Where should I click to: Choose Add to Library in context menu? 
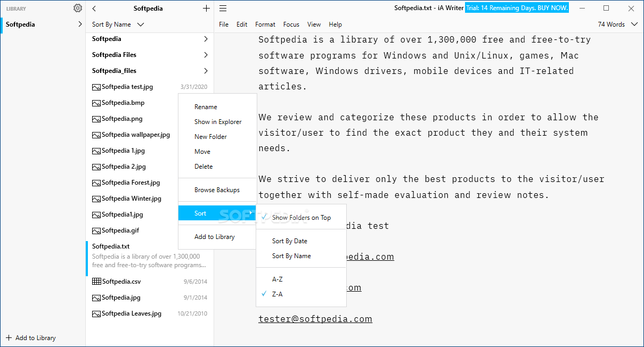(217, 236)
